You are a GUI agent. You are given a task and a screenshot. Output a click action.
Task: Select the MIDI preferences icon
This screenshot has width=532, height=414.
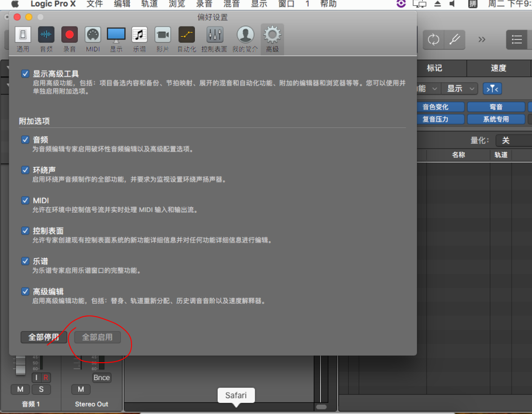click(93, 38)
